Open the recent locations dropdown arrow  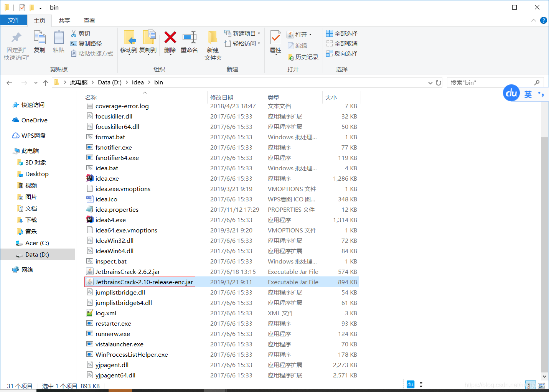pos(36,82)
